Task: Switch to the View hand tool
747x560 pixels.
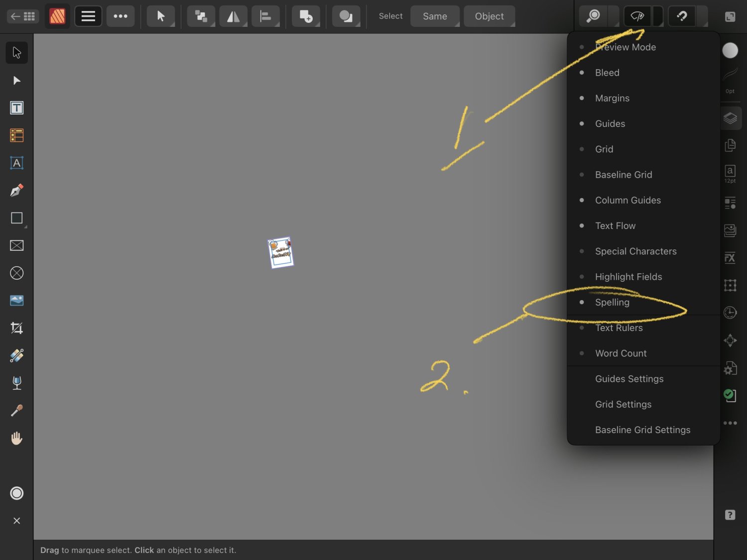Action: [x=16, y=438]
